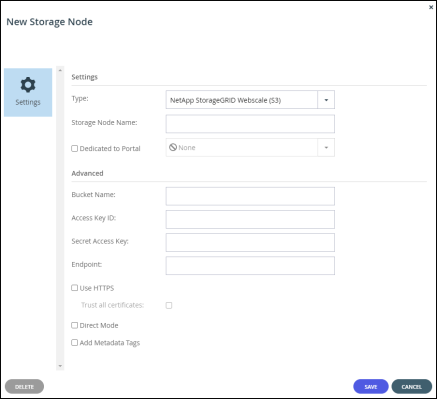Close the New Storage Node dialog
Screen dimensions: 437x399
(431, 7)
